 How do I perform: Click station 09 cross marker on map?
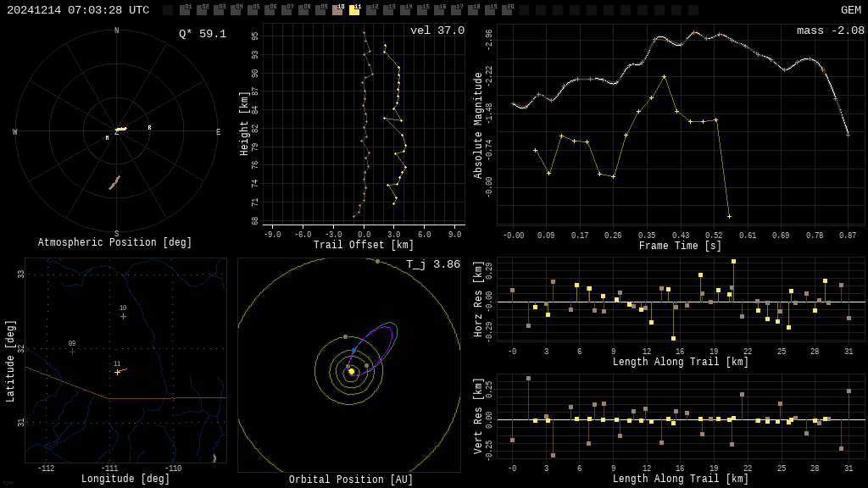73,352
